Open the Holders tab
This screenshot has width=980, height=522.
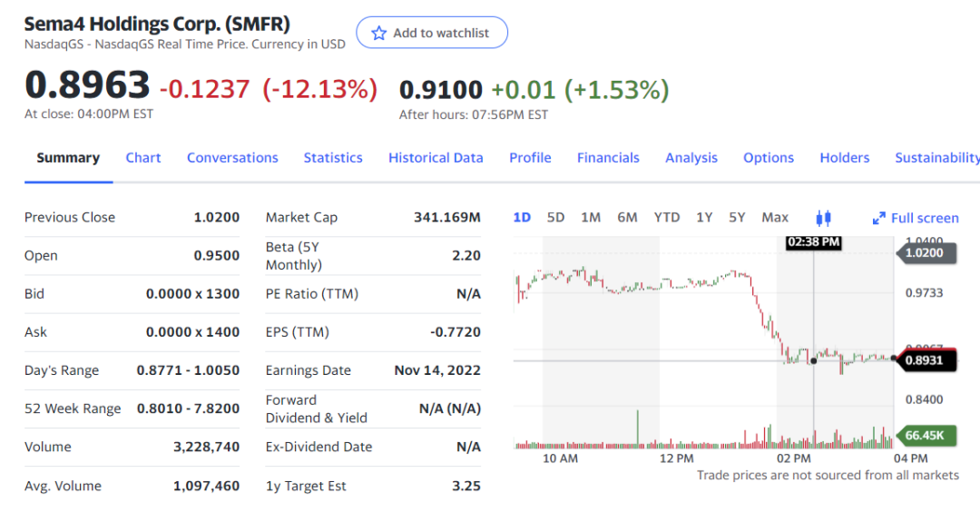(x=845, y=158)
